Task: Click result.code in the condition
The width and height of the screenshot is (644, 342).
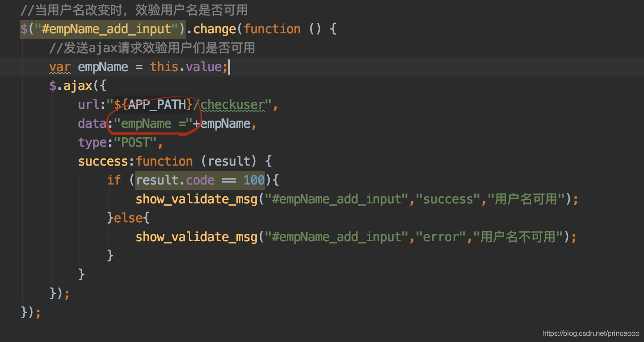Action: click(x=175, y=180)
